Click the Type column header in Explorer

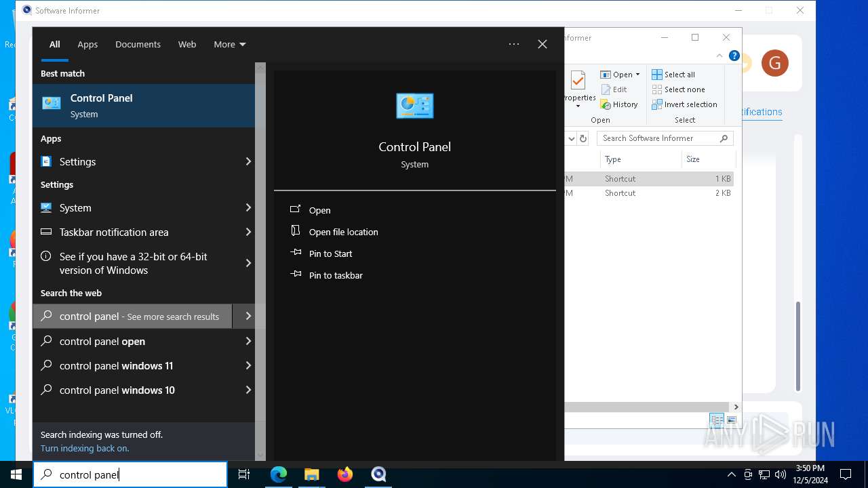641,159
